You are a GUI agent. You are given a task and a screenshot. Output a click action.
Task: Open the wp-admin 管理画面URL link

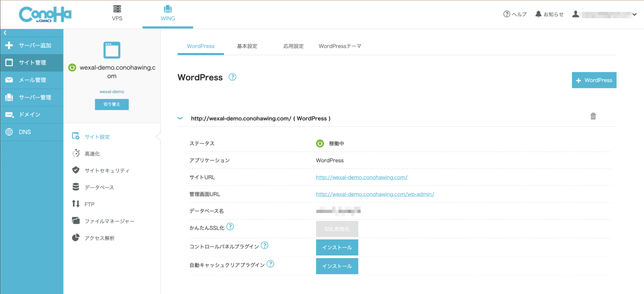(x=375, y=194)
